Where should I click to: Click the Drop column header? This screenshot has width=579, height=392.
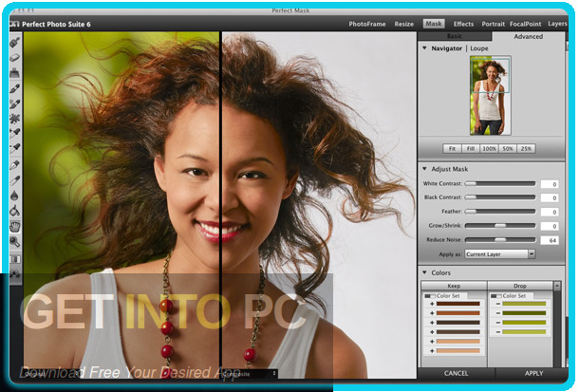(520, 286)
